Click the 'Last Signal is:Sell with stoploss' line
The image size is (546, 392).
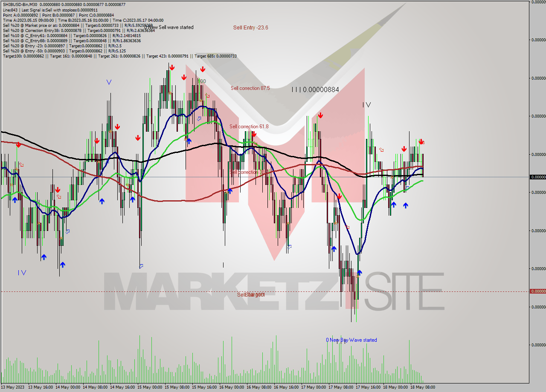pos(50,10)
